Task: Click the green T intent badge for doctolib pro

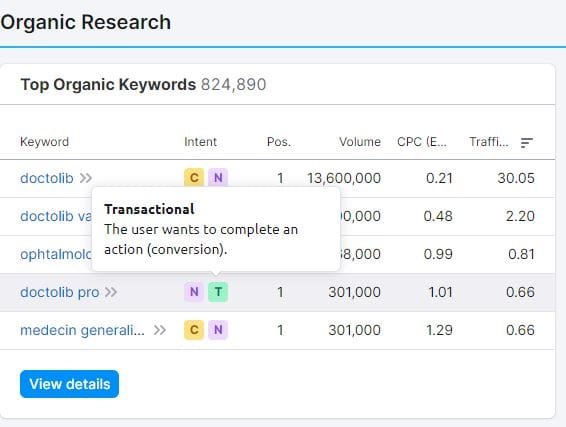Action: pyautogui.click(x=218, y=292)
